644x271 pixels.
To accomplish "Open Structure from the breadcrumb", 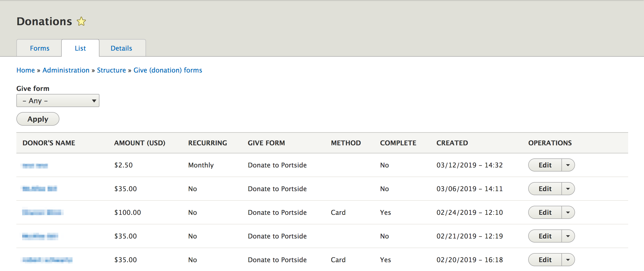I will coord(112,70).
